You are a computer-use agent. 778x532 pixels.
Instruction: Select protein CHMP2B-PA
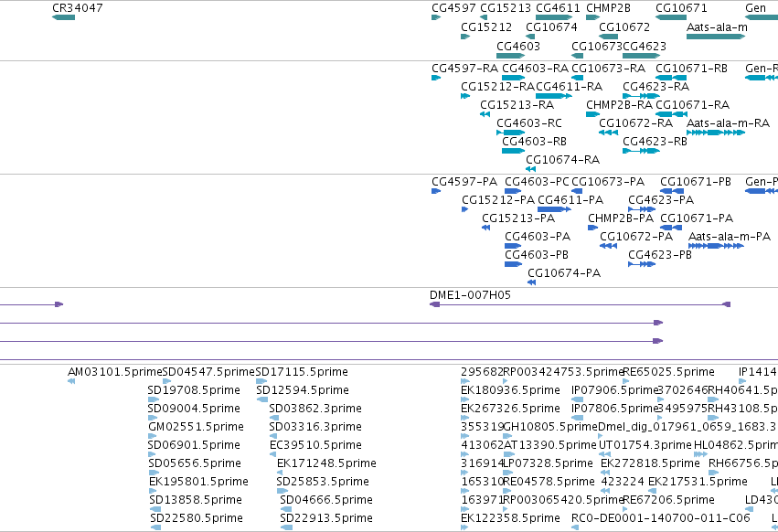pos(593,228)
